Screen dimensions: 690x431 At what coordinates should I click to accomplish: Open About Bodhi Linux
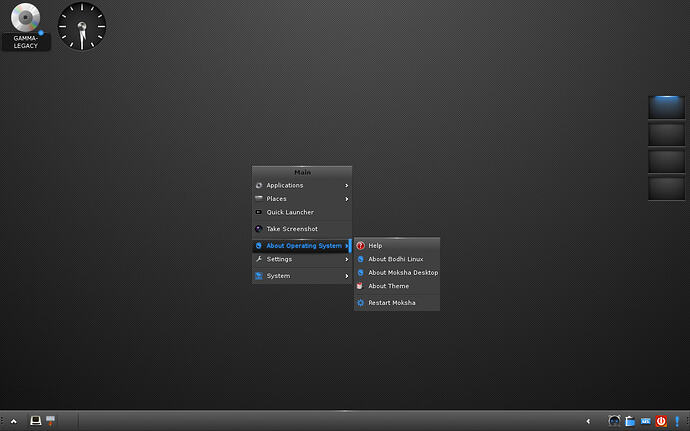pos(397,259)
